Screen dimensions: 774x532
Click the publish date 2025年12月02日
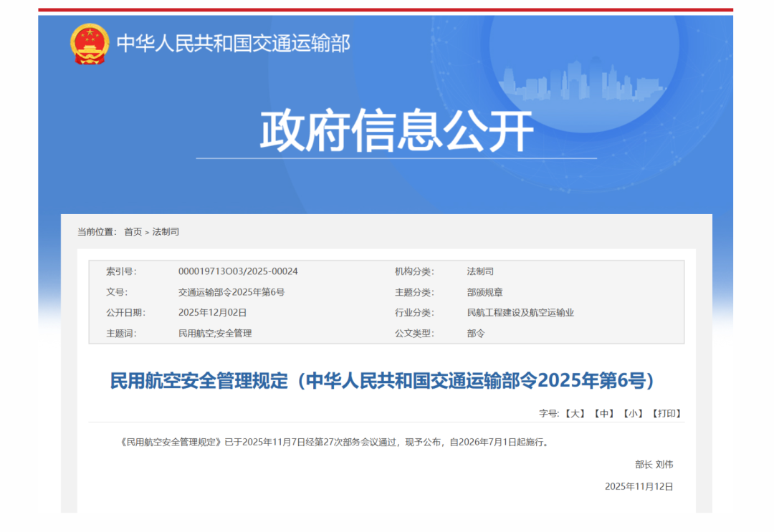[x=212, y=313]
